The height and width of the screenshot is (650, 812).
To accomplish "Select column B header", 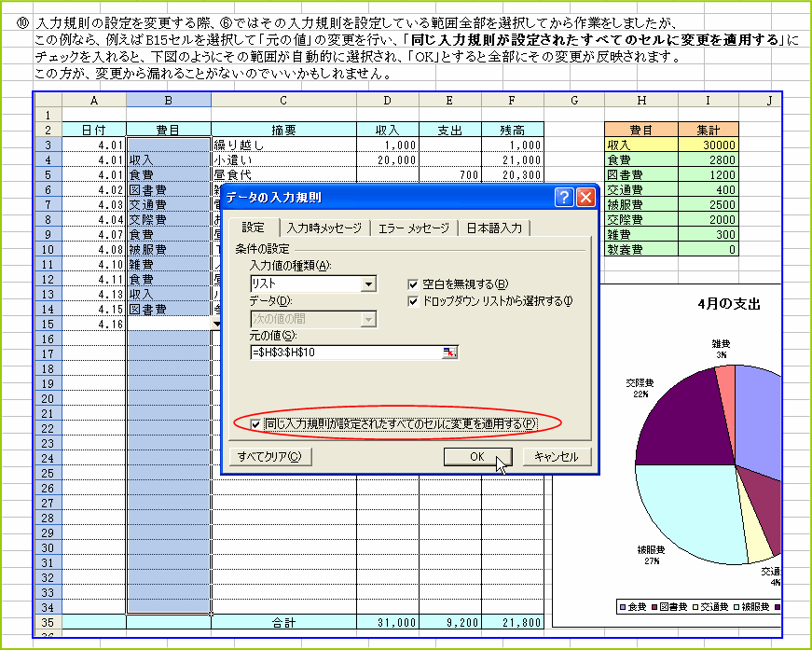I will pos(169,101).
